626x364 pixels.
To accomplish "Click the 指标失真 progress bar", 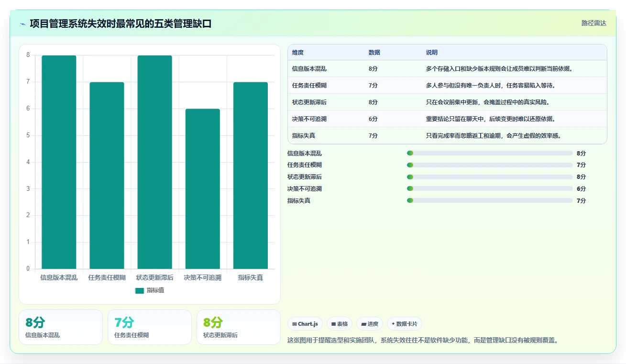I will 490,200.
